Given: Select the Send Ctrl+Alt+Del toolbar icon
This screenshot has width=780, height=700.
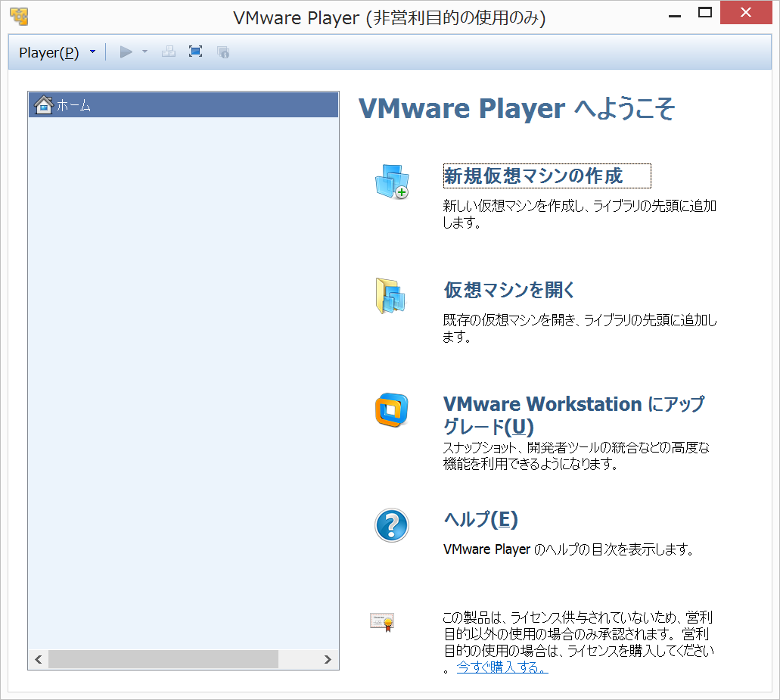Looking at the screenshot, I should pos(168,51).
